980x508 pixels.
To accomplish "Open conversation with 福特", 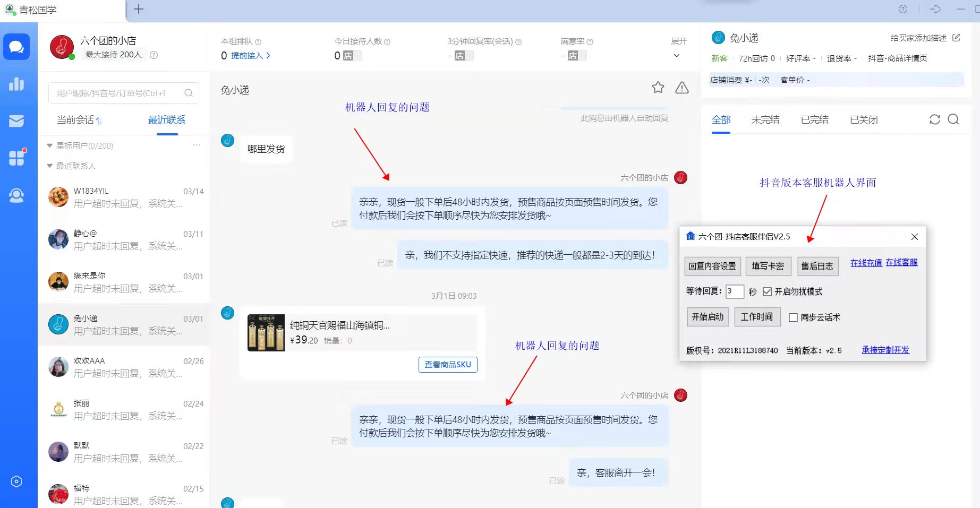I will (x=124, y=495).
